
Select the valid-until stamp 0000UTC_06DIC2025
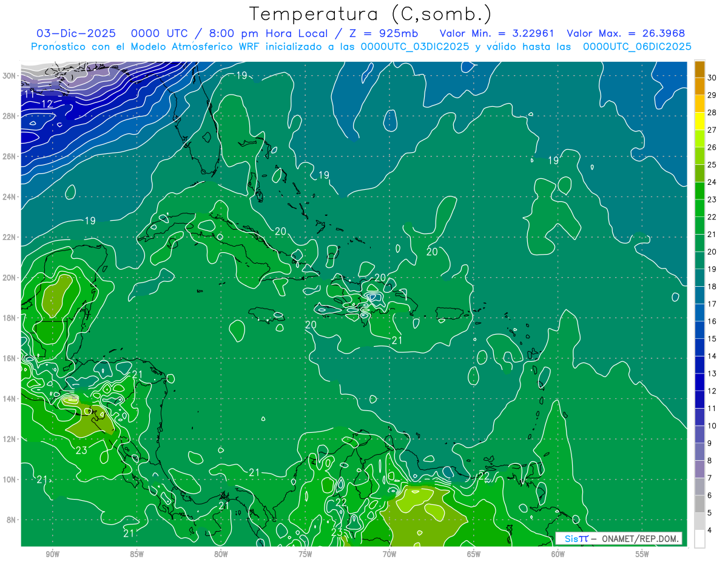pos(637,47)
